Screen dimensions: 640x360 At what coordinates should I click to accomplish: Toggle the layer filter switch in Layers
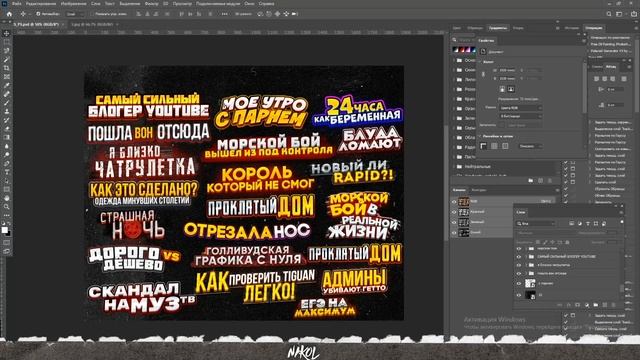pyautogui.click(x=622, y=222)
